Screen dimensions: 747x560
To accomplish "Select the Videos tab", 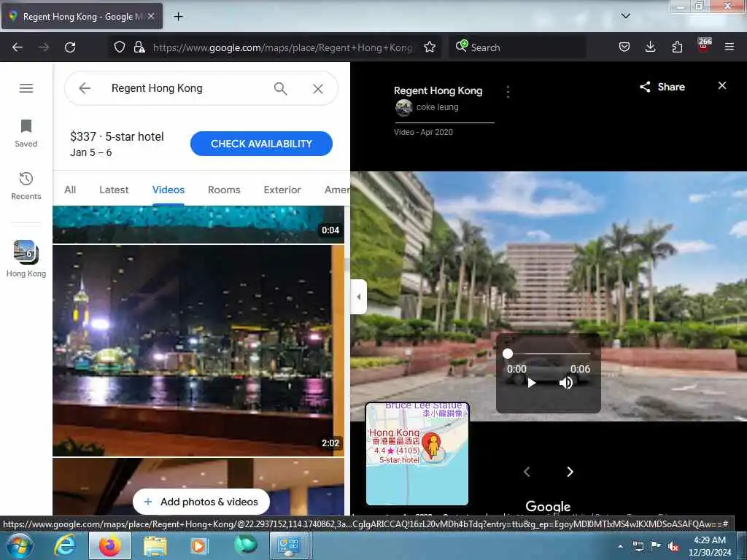I will click(x=169, y=190).
